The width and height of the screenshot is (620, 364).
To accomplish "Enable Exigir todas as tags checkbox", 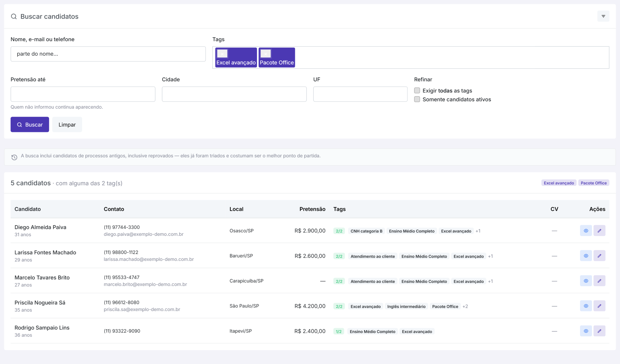I will coord(417,91).
